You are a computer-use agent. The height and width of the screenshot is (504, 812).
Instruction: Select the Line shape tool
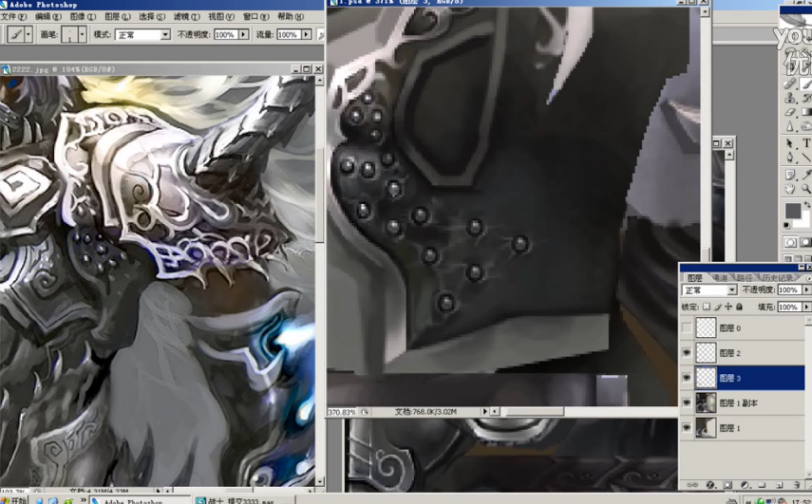click(805, 157)
